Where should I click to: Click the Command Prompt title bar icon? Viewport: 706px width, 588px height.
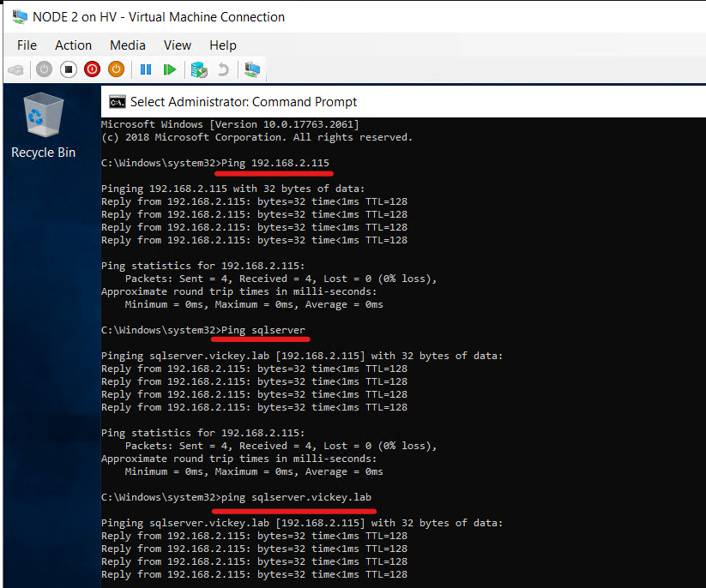pyautogui.click(x=118, y=102)
